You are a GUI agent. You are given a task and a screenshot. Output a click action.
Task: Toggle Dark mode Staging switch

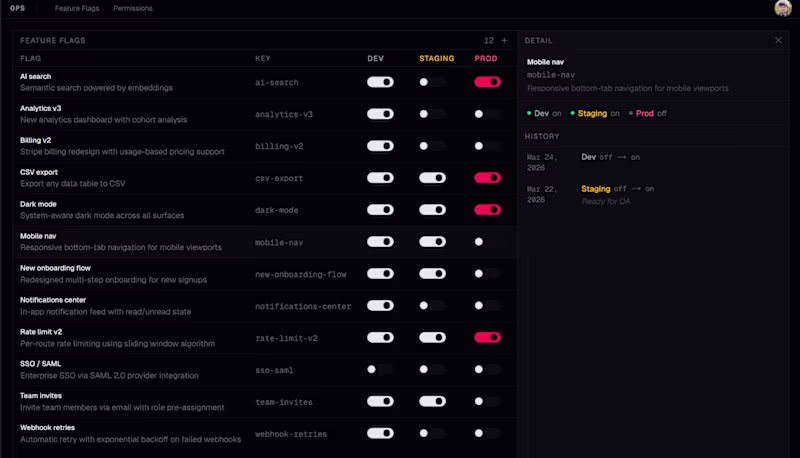432,210
